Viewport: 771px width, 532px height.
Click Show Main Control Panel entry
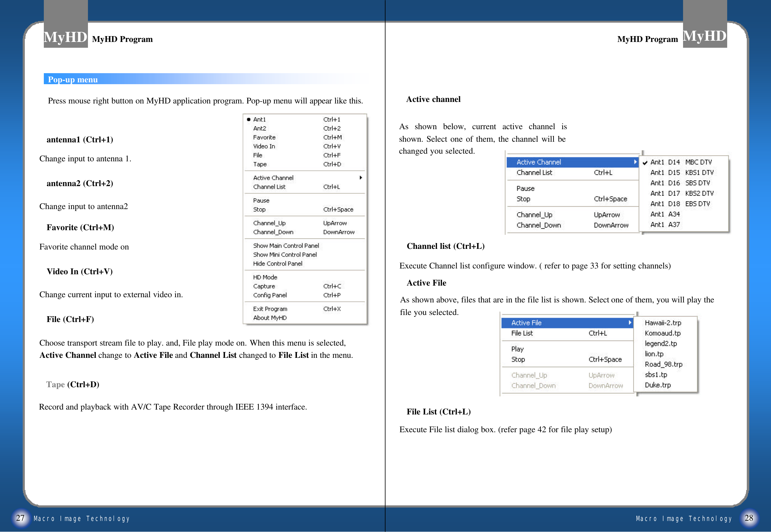tap(286, 246)
